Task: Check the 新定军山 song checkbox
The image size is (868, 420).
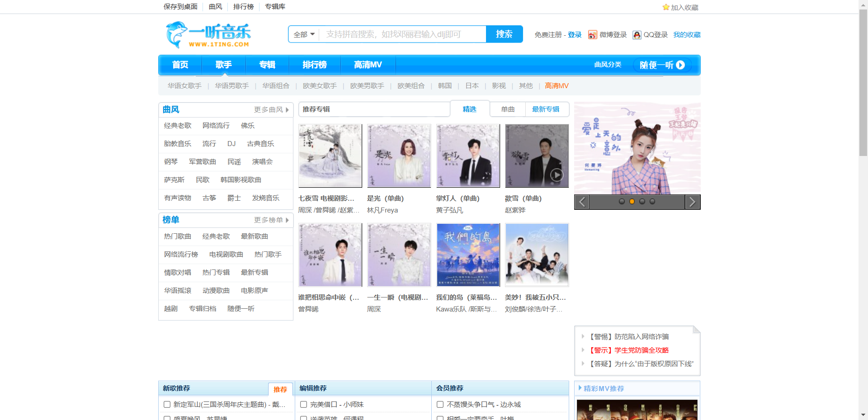Action: 167,405
